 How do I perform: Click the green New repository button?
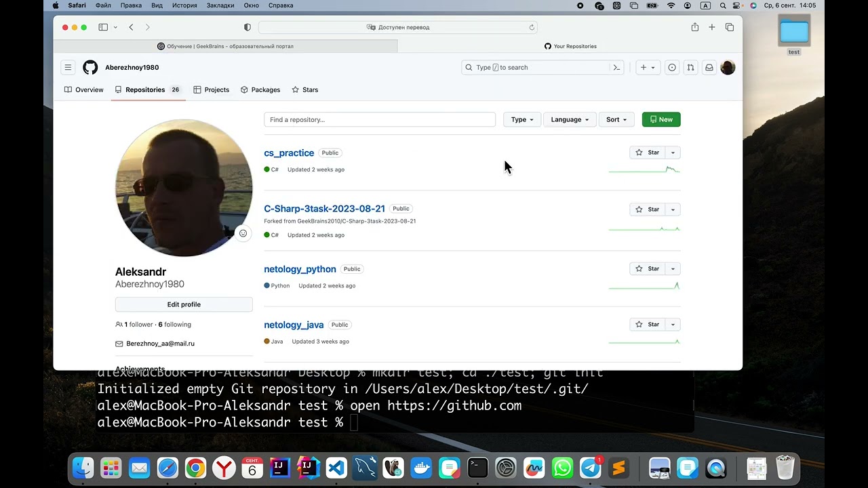coord(661,119)
